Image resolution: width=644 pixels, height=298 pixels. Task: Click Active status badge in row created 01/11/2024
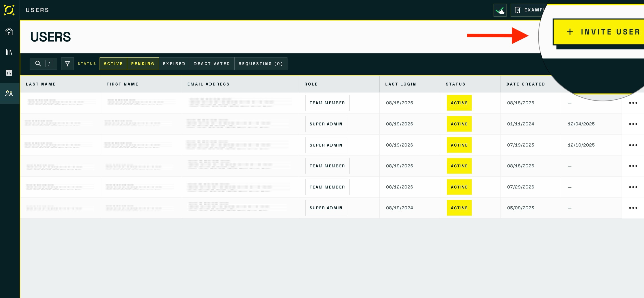click(459, 124)
